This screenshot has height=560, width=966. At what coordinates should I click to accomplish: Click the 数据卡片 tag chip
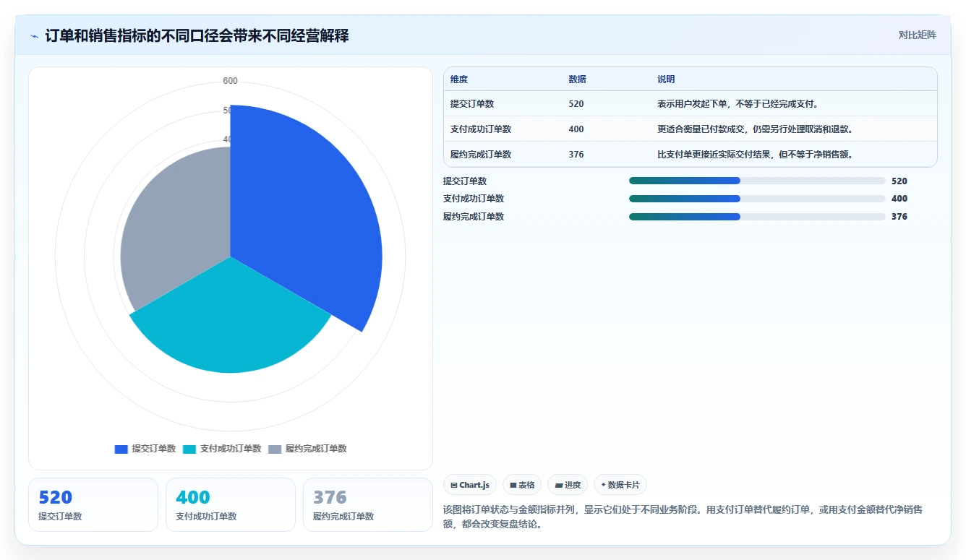(620, 485)
